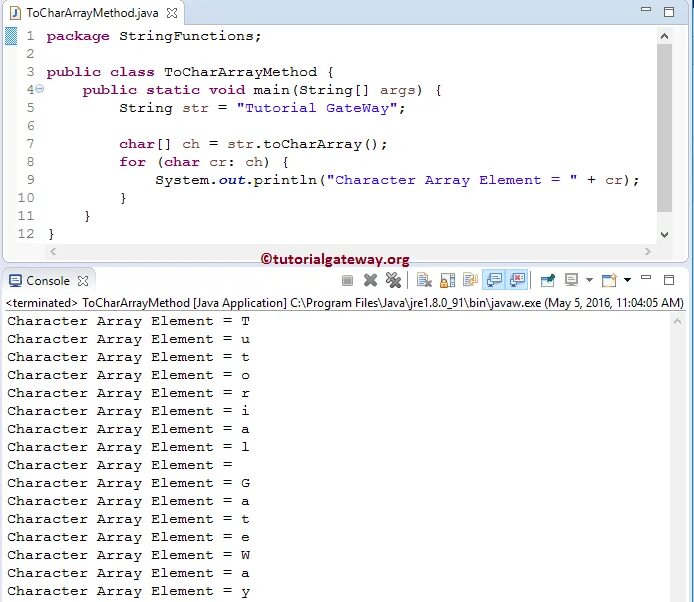Toggle Word Wrap in the Console toolbar
The image size is (694, 602).
[x=470, y=280]
